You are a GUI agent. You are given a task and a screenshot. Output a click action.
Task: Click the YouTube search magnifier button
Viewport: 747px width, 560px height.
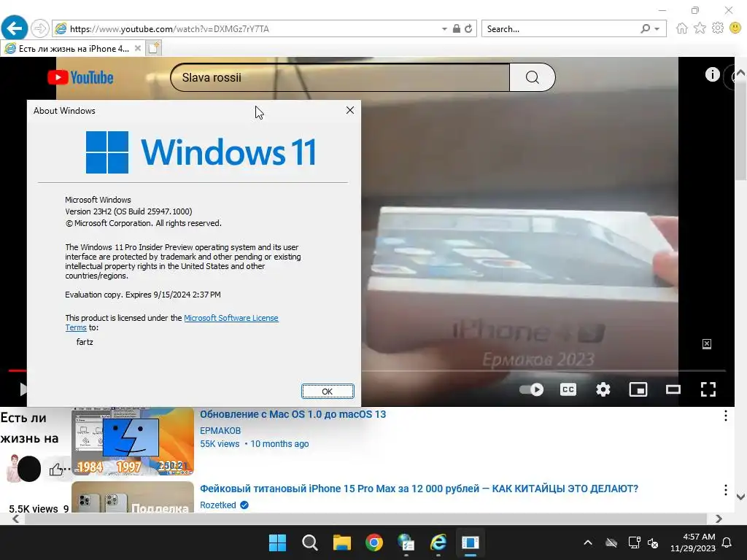pos(532,77)
